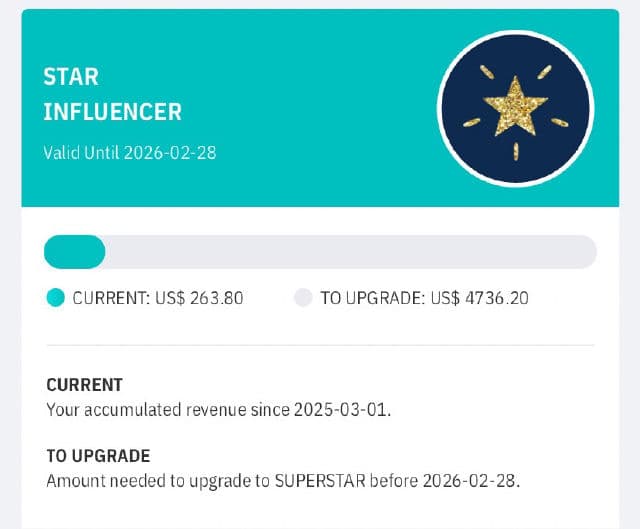Click the gold star in the badge

(515, 107)
